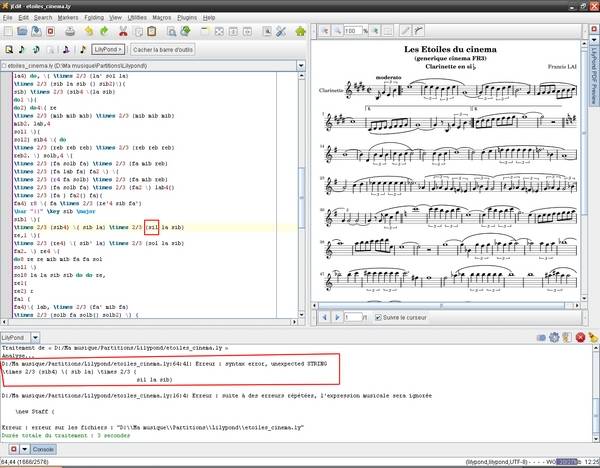The width and height of the screenshot is (600, 468).
Task: Click the console vertical scrollbar up arrow
Action: tap(595, 348)
